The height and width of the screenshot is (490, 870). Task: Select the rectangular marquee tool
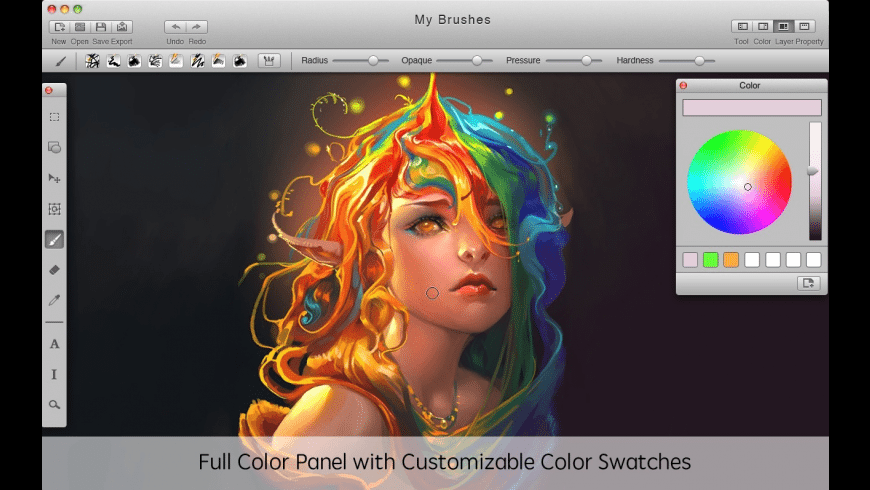(54, 117)
